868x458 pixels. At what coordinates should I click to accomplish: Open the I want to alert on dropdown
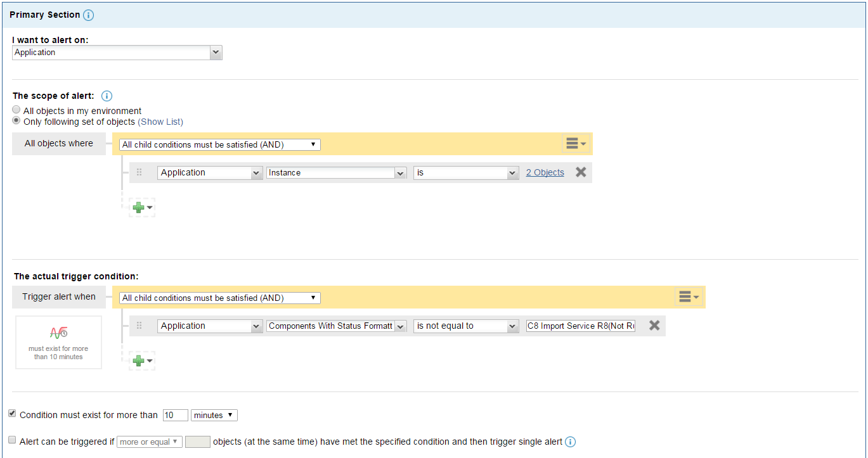tap(117, 53)
